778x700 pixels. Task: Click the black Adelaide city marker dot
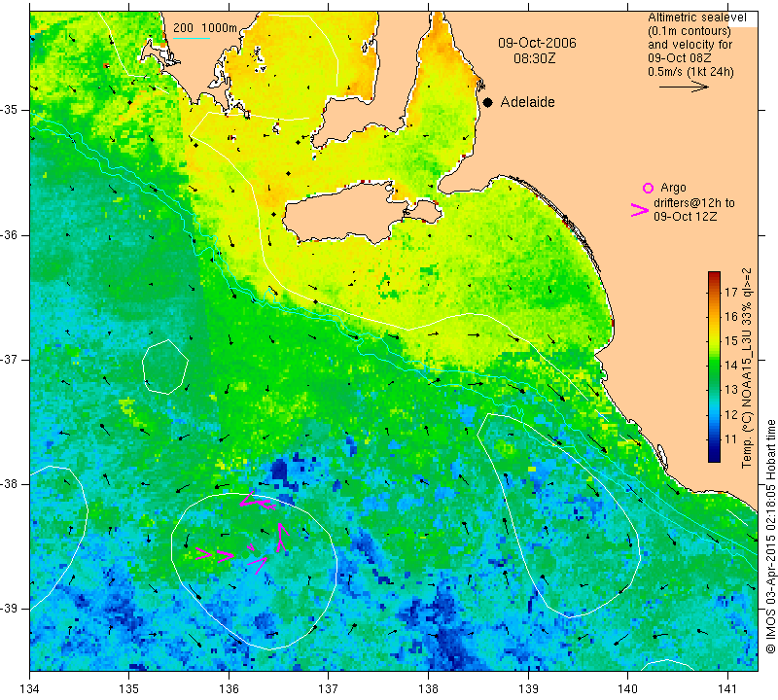tap(488, 102)
